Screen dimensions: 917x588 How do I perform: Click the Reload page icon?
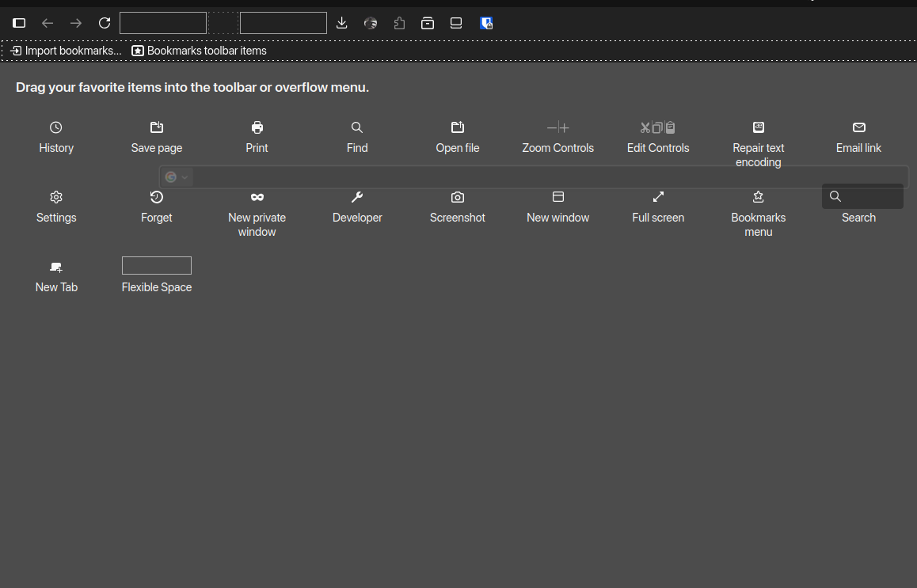pyautogui.click(x=105, y=23)
